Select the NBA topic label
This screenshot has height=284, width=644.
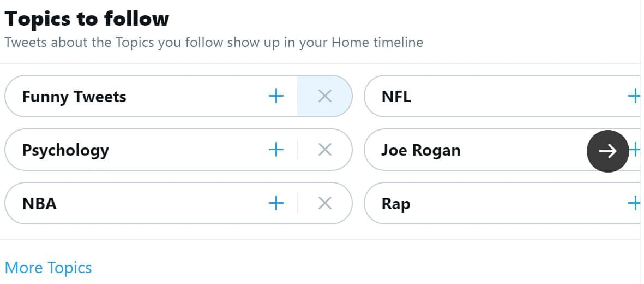(x=39, y=203)
